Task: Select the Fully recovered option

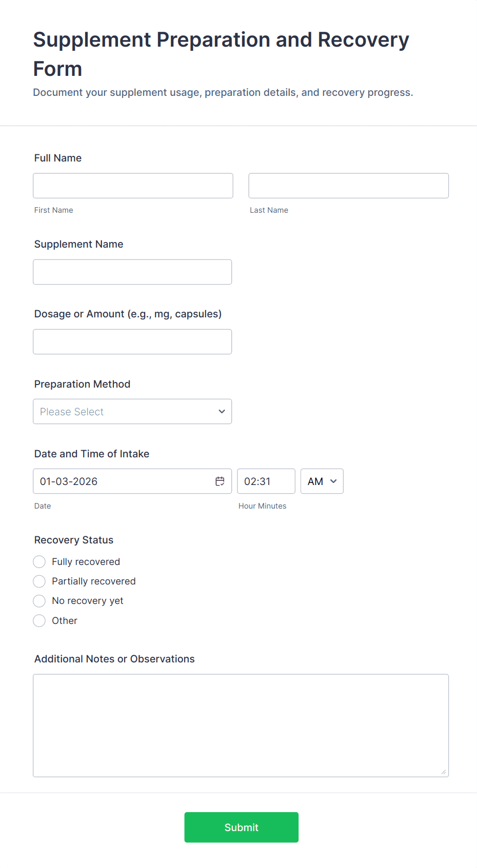Action: click(39, 562)
